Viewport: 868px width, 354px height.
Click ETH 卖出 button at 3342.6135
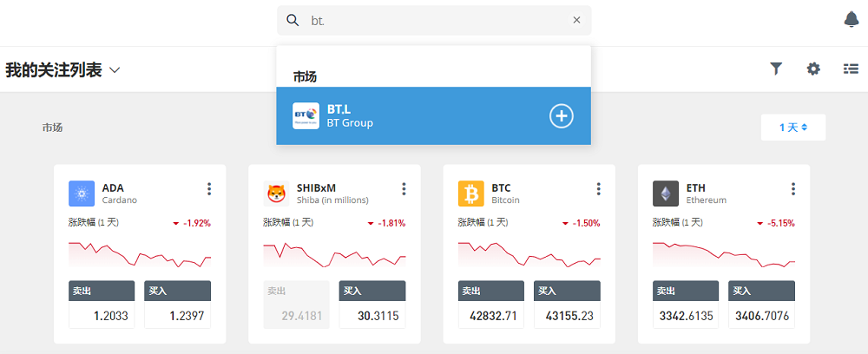pos(686,305)
